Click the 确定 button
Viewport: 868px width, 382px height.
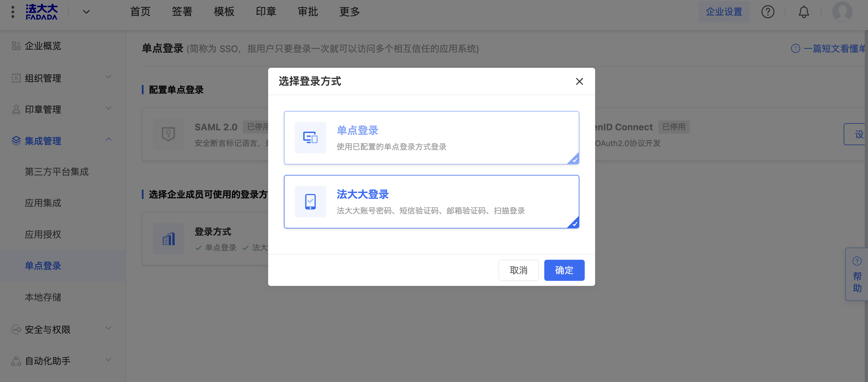coord(564,270)
